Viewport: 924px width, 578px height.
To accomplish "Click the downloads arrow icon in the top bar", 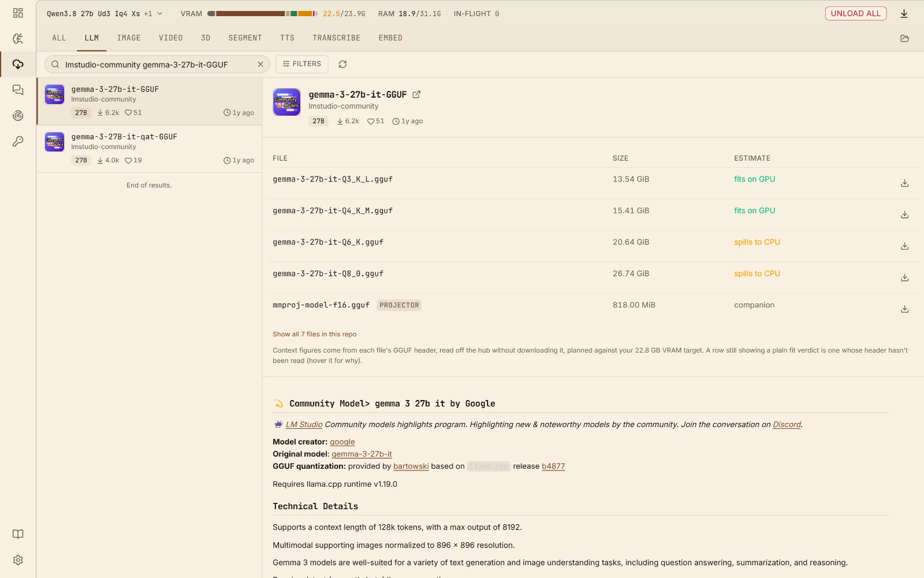I will [x=904, y=13].
